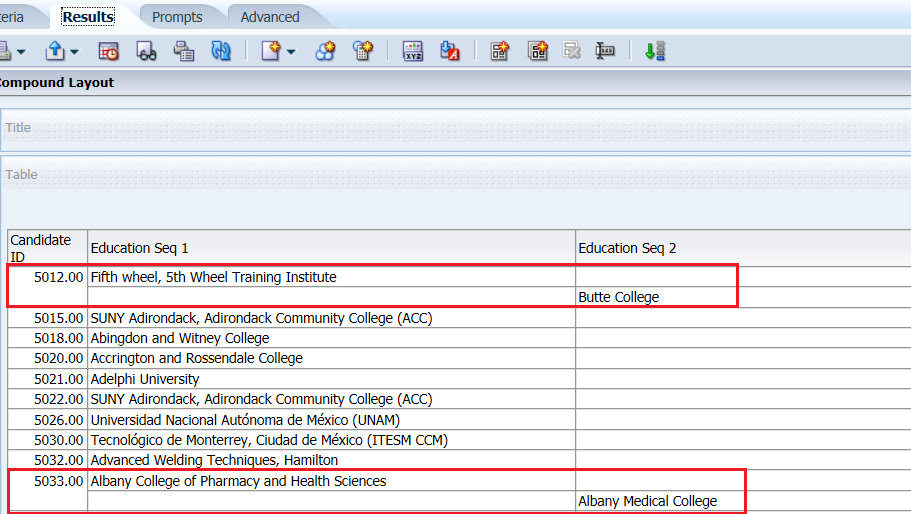Click the Candidate ID column header
911x514 pixels.
[x=48, y=247]
